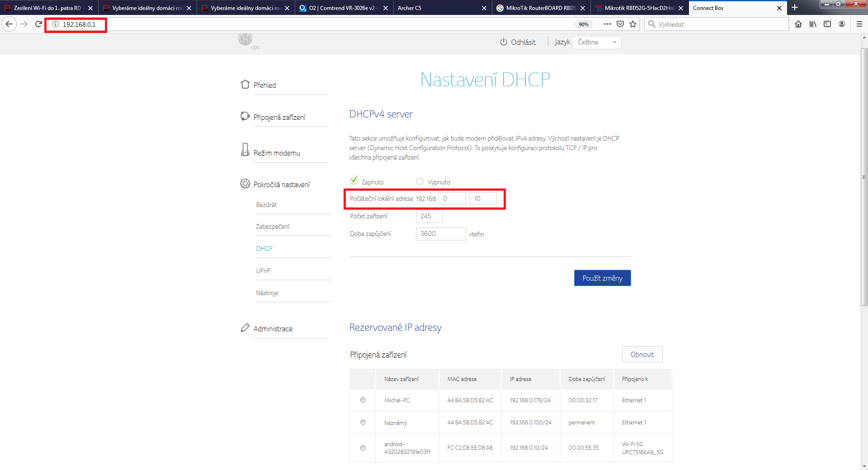Screen dimensions: 868x470
Task: Click the Save to Pocket icon
Action: coord(620,24)
